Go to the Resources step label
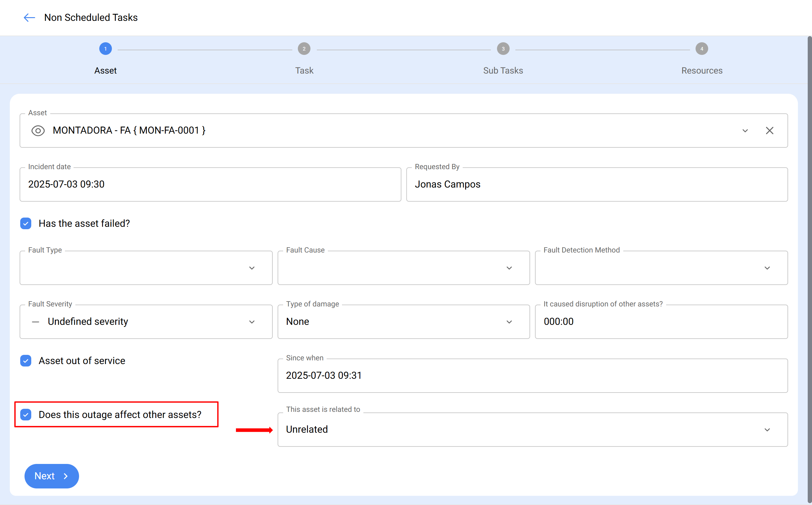 [701, 70]
